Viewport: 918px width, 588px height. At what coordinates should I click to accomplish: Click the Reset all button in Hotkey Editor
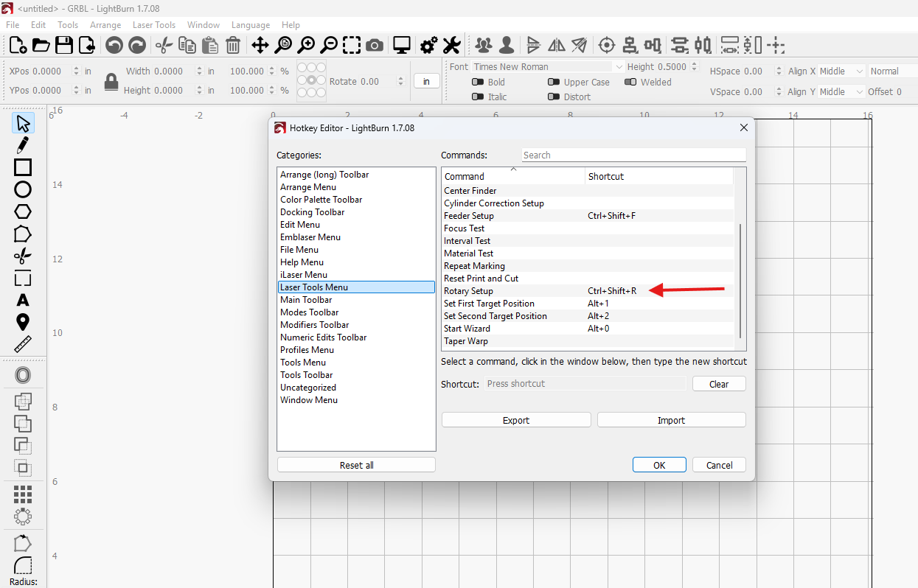point(356,464)
